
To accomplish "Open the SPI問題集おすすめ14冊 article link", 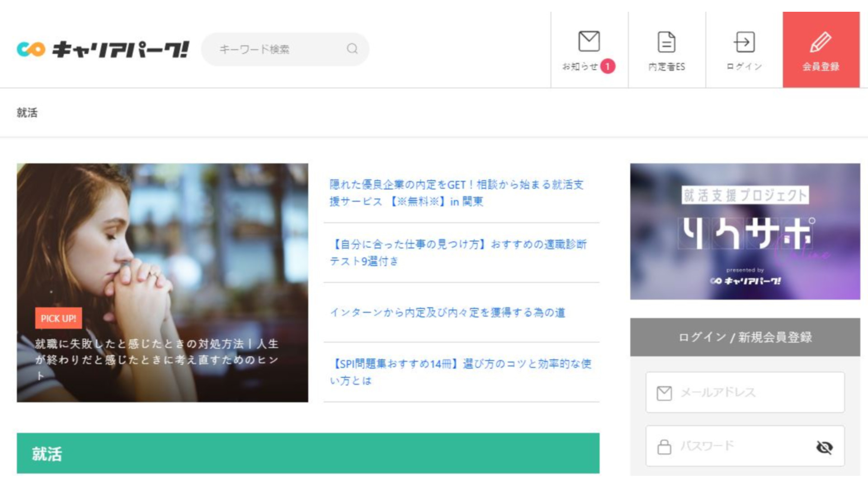I will [x=460, y=372].
